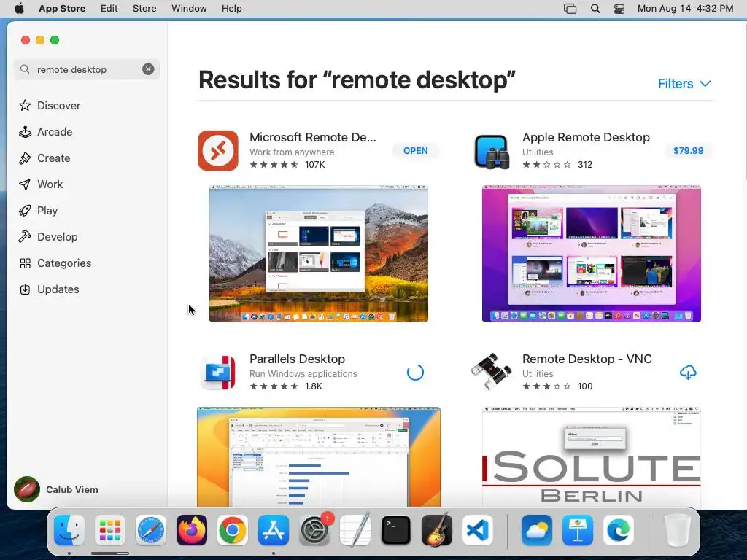Open the Apple Remote Desktop app icon
The width and height of the screenshot is (747, 560).
pos(491,152)
